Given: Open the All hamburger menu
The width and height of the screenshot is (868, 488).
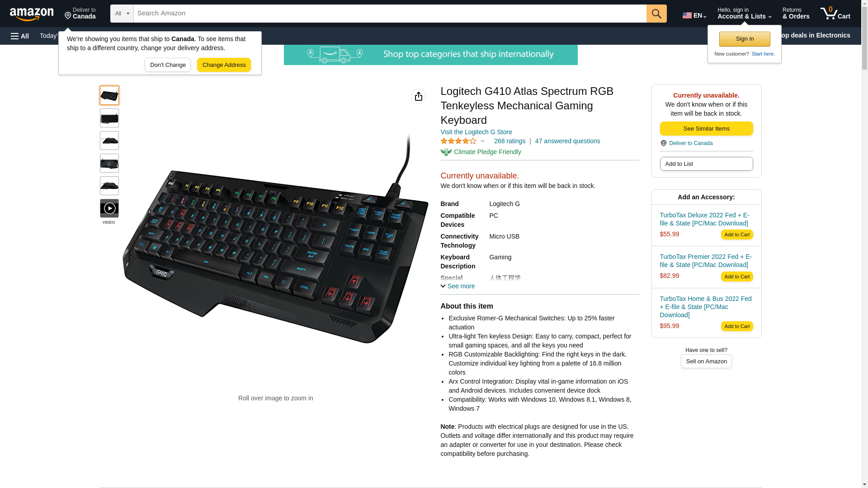Looking at the screenshot, I should pyautogui.click(x=20, y=36).
